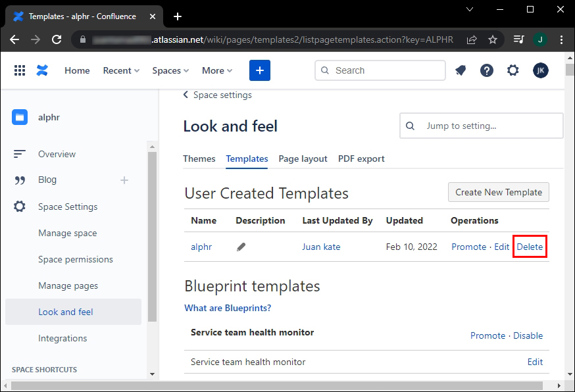This screenshot has width=575, height=392.
Task: Open the notifications bell icon
Action: click(461, 70)
